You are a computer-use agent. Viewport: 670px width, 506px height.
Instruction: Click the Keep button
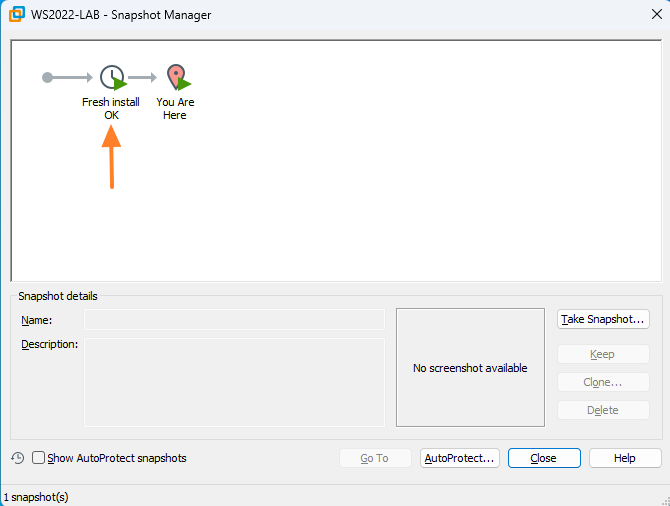click(x=603, y=354)
